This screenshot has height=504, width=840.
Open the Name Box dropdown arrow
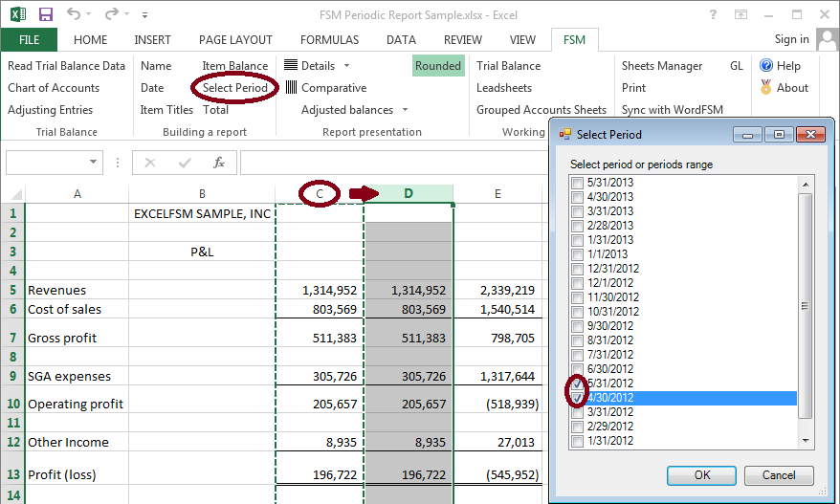click(x=93, y=162)
